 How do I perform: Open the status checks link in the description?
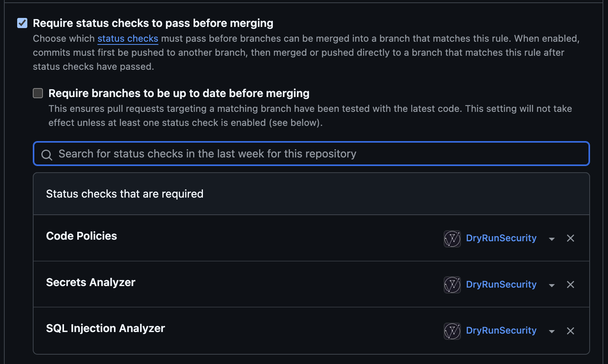(128, 39)
